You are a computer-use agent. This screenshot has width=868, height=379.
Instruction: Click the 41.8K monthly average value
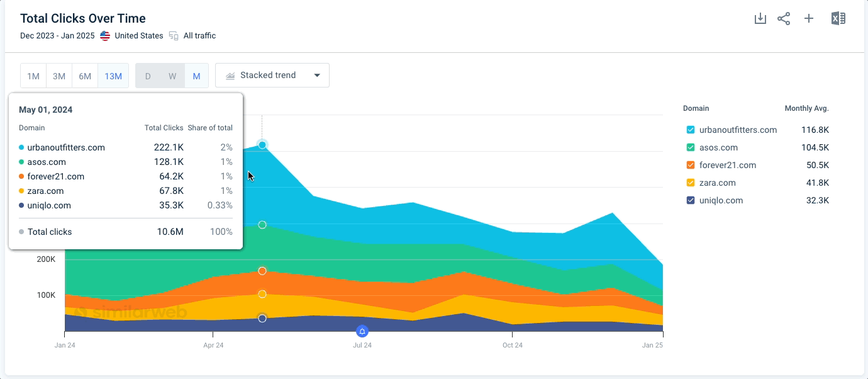(817, 183)
